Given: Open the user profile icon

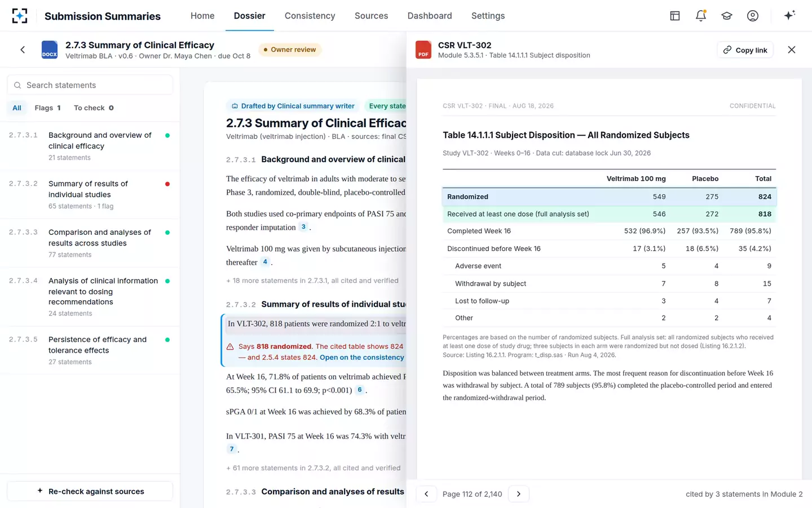Looking at the screenshot, I should tap(753, 16).
